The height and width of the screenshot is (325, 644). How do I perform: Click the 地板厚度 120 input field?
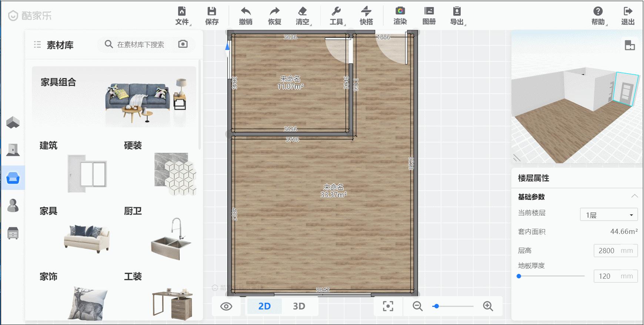615,276
